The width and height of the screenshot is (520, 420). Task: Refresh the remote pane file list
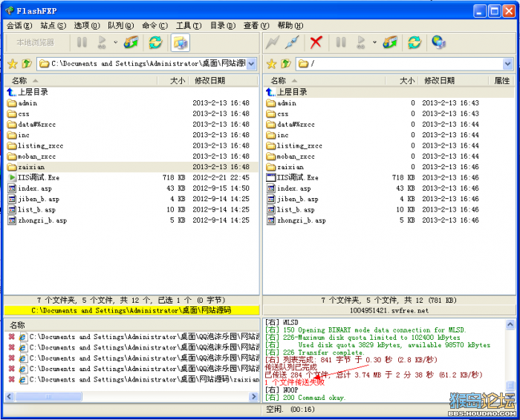(415, 43)
